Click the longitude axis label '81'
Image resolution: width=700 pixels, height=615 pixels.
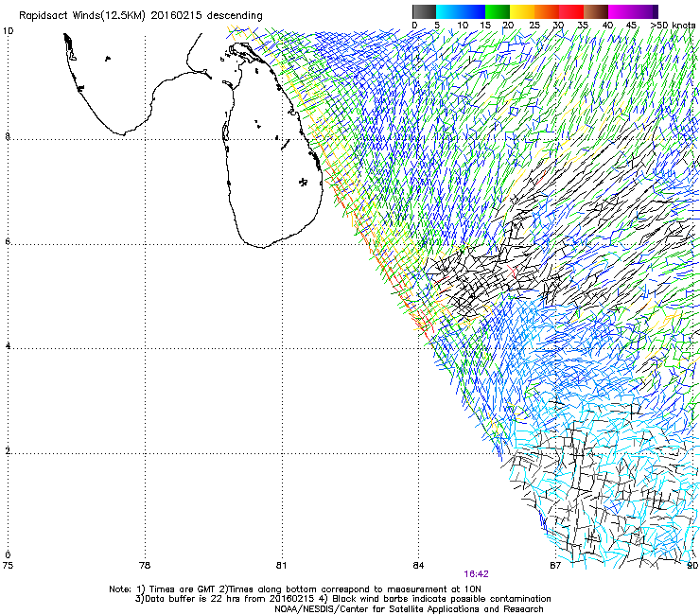pyautogui.click(x=281, y=566)
